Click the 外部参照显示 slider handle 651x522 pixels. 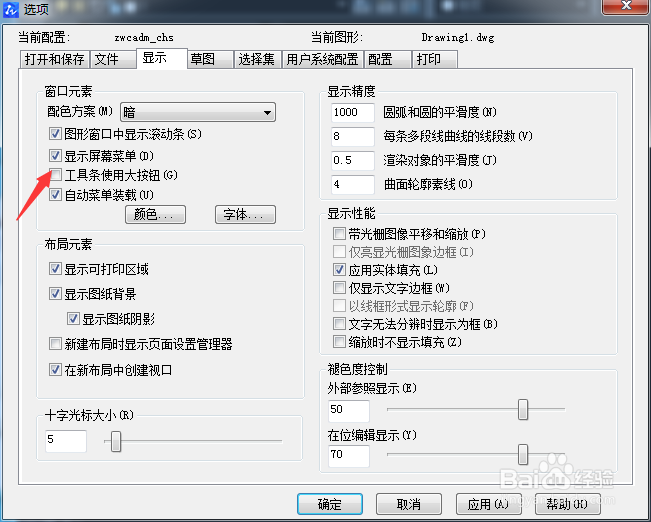(x=523, y=409)
